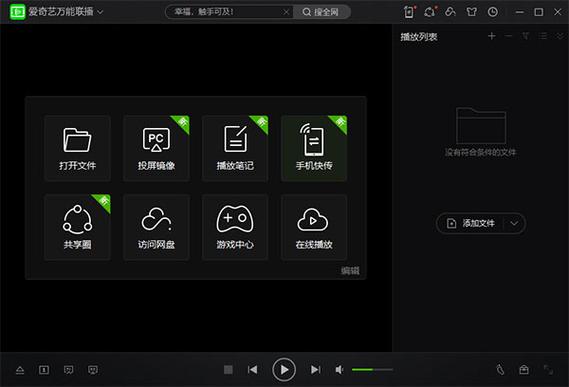
Task: Mute the volume speaker icon
Action: pyautogui.click(x=339, y=370)
